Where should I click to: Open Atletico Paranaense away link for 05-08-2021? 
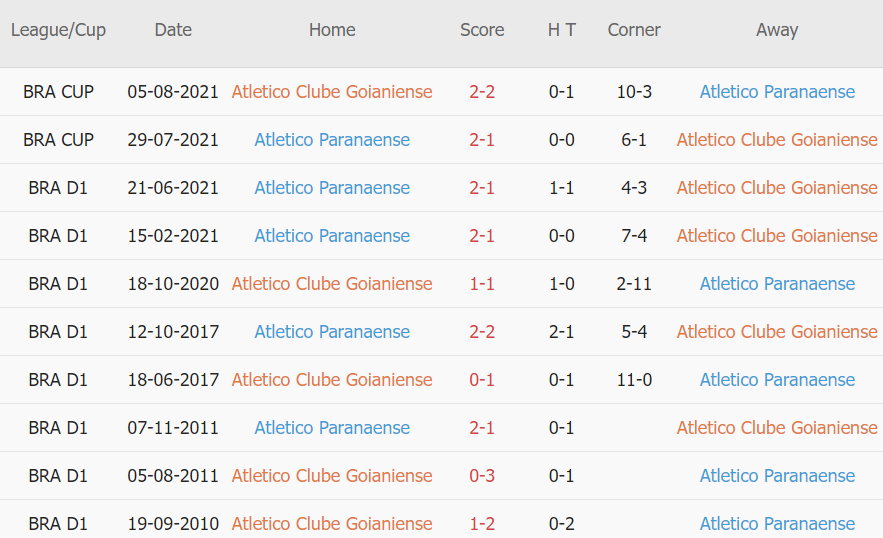coord(777,92)
